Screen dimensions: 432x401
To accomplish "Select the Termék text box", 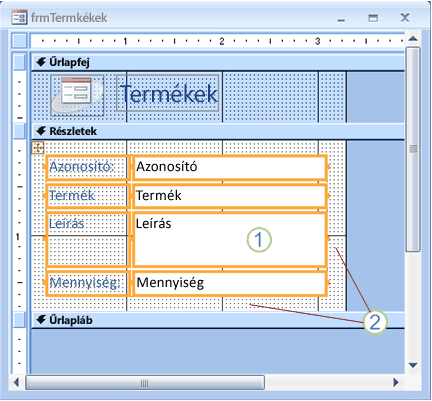I will (x=230, y=196).
